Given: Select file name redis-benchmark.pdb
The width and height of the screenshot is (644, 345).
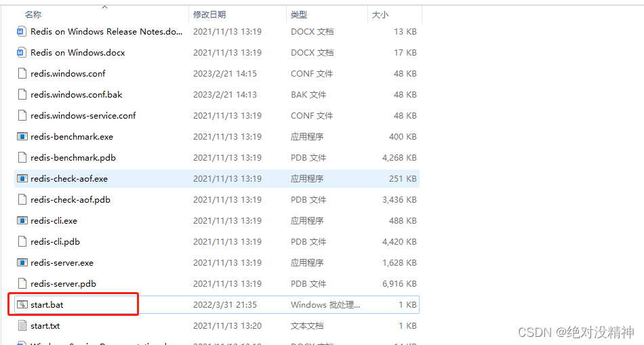Looking at the screenshot, I should 73,158.
